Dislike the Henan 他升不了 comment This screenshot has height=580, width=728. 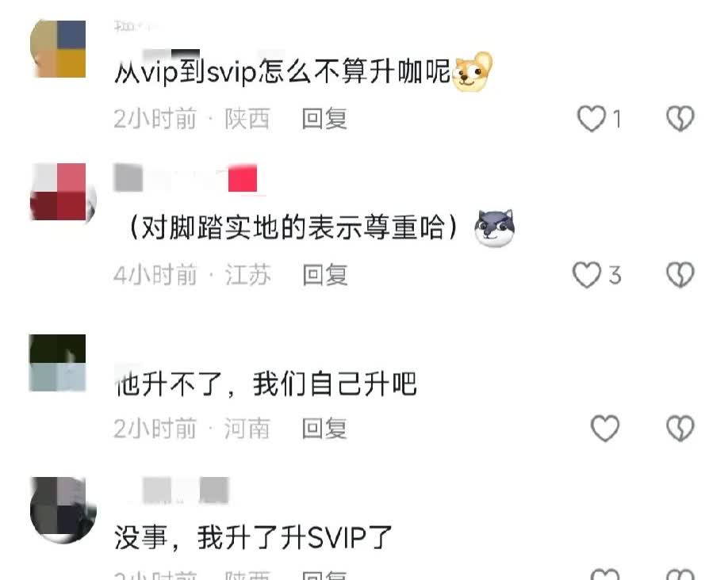pyautogui.click(x=680, y=429)
